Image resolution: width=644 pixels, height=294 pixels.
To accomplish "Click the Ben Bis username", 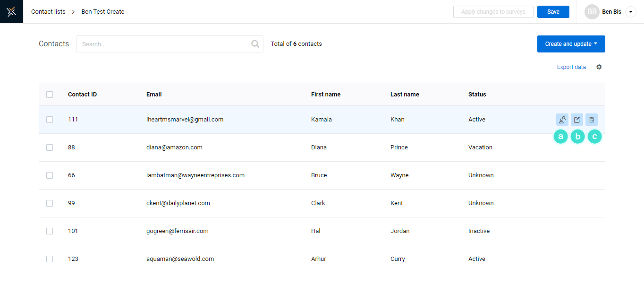I will coord(612,12).
